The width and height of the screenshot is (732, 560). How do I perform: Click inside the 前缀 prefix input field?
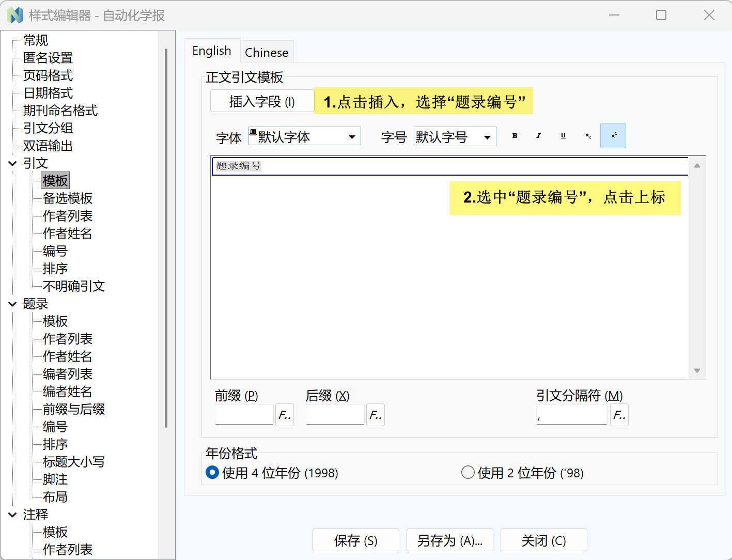click(x=243, y=414)
